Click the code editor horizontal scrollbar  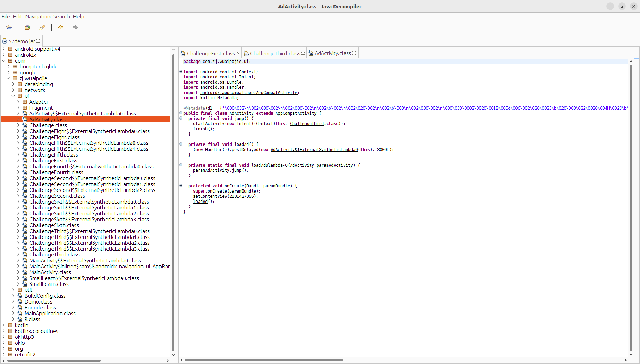264,360
